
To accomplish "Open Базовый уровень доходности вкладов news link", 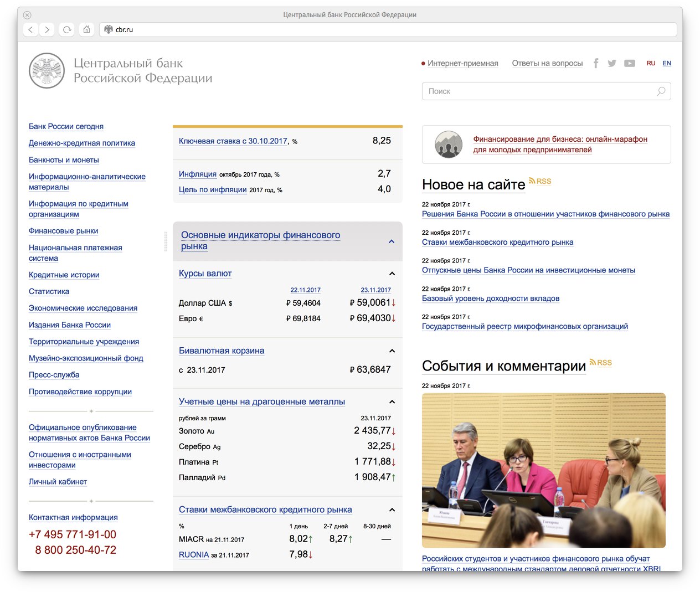I will pyautogui.click(x=490, y=298).
